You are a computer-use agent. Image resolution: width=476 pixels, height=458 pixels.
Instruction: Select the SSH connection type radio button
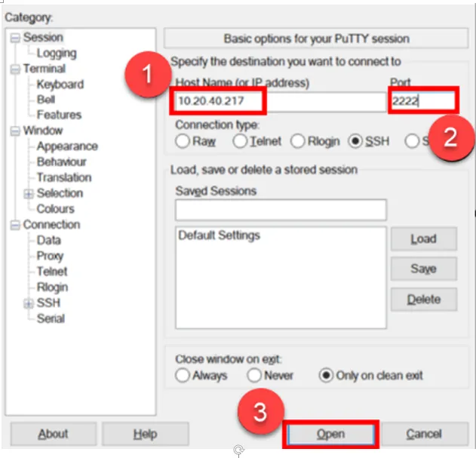point(355,141)
